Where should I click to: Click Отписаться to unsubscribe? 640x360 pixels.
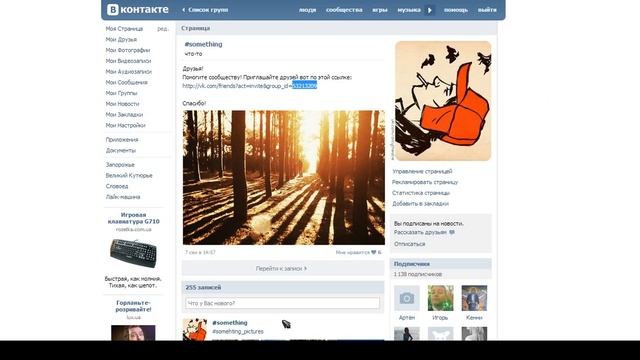409,244
